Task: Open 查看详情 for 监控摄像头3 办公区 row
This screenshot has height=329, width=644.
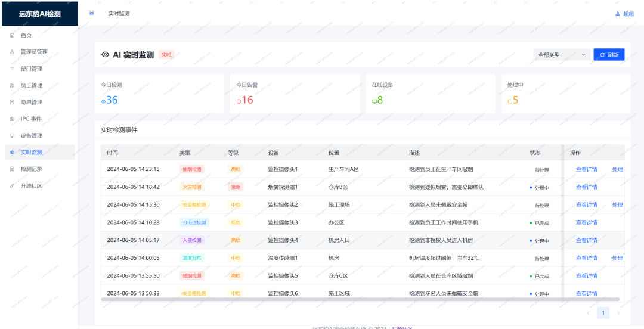Action: click(x=587, y=222)
